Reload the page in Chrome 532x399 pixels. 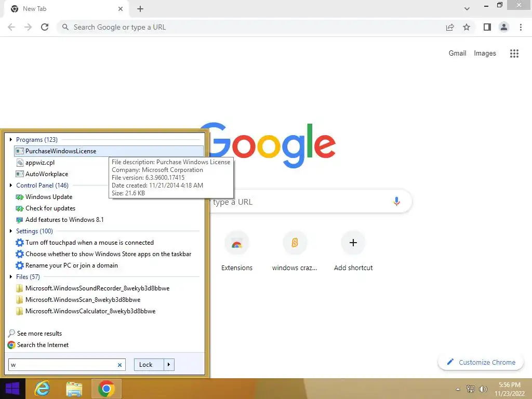[x=45, y=27]
